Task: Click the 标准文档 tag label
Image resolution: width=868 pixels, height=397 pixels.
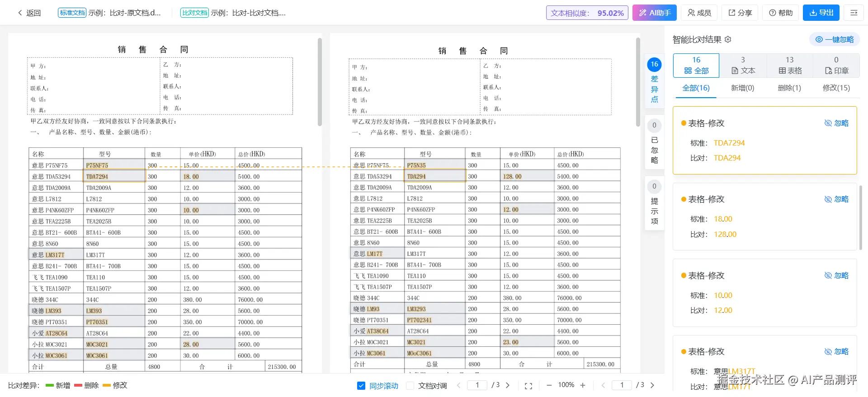Action: (72, 13)
